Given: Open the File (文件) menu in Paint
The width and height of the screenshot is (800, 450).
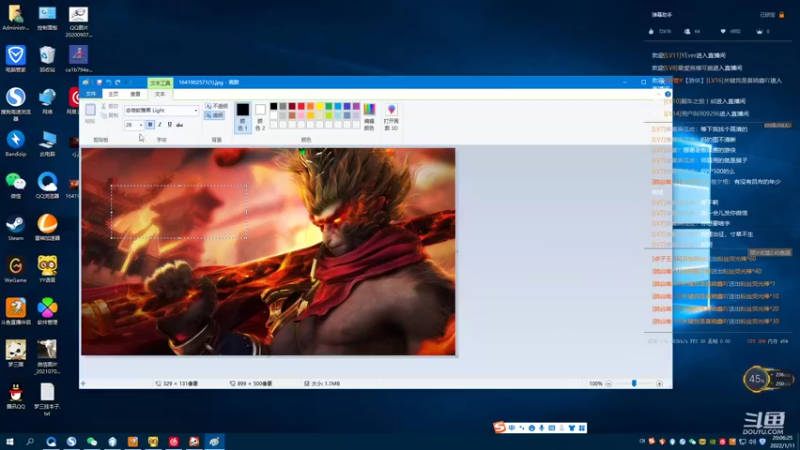Looking at the screenshot, I should [91, 94].
